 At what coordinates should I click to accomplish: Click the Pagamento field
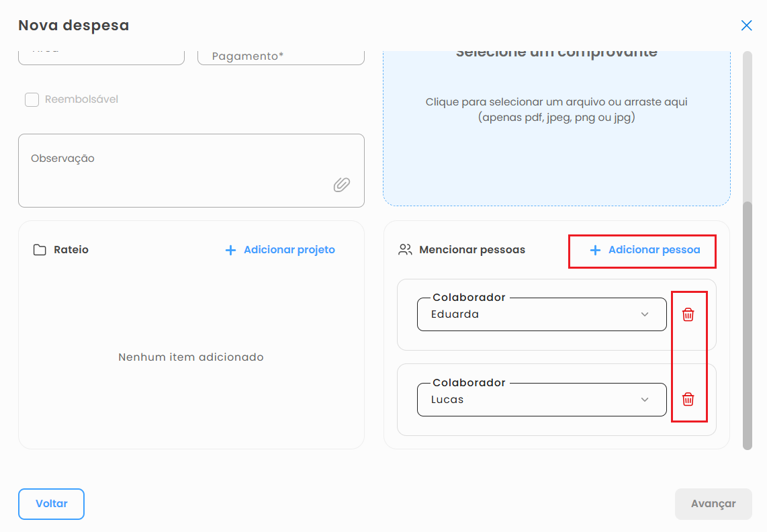[281, 56]
